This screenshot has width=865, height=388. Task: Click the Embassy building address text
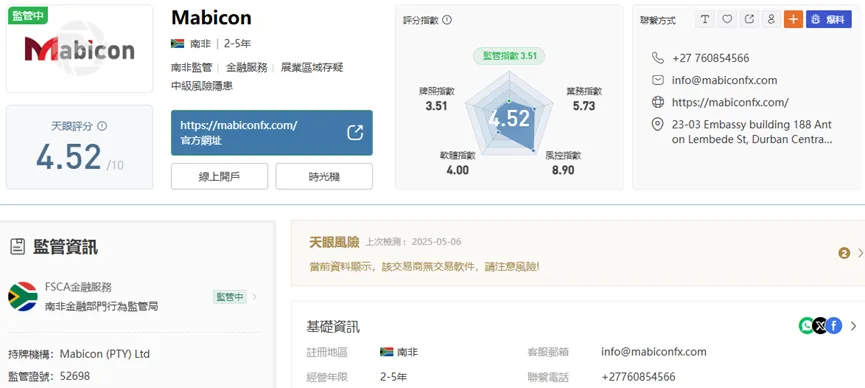tap(752, 132)
